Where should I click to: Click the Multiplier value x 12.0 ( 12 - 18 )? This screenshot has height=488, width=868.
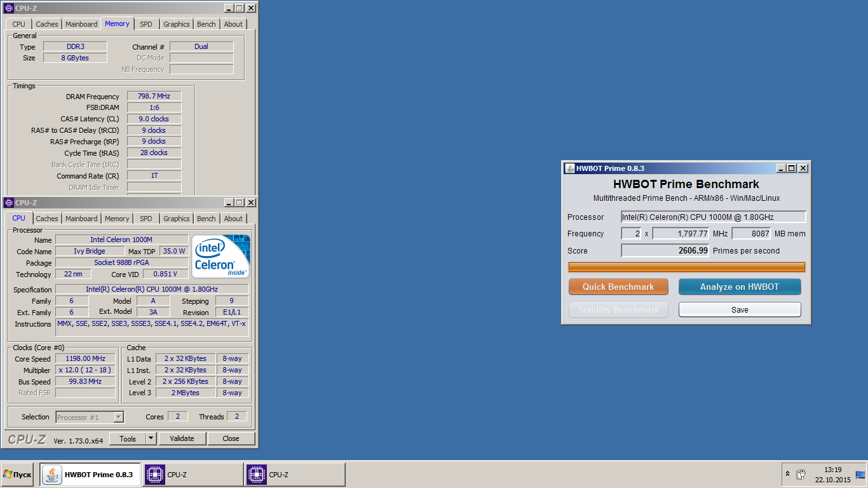pos(86,370)
